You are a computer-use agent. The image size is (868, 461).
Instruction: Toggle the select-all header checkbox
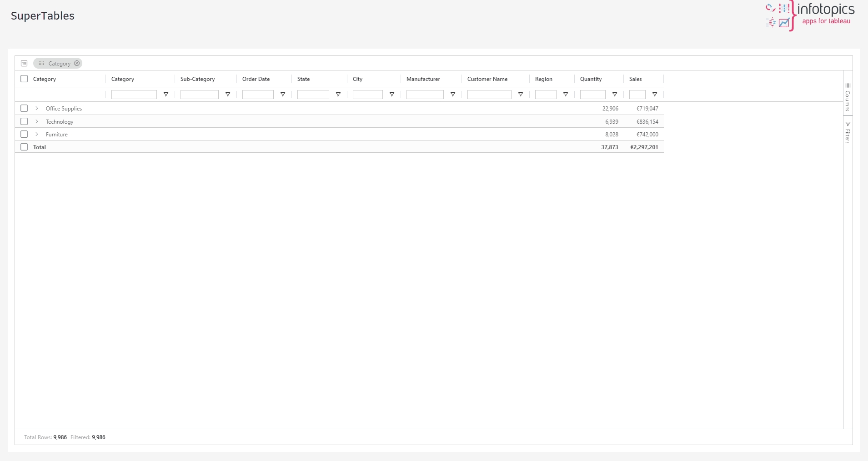pos(24,79)
